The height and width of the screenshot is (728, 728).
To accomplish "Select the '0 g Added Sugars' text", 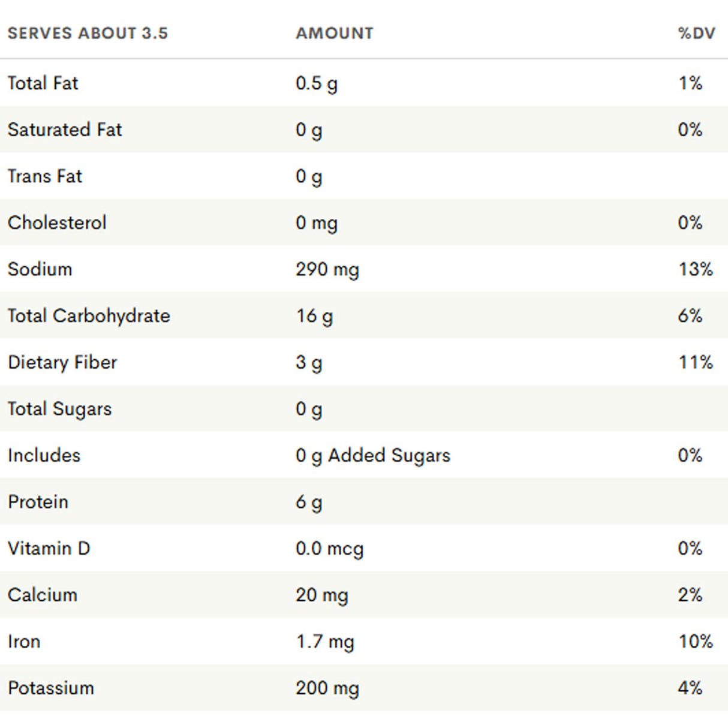I will point(372,455).
